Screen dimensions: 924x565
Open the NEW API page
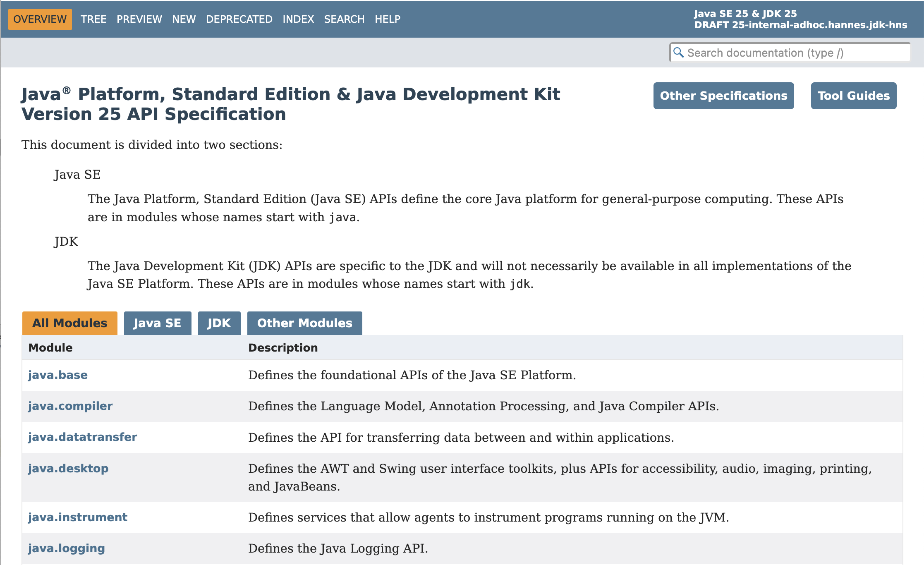(x=184, y=19)
